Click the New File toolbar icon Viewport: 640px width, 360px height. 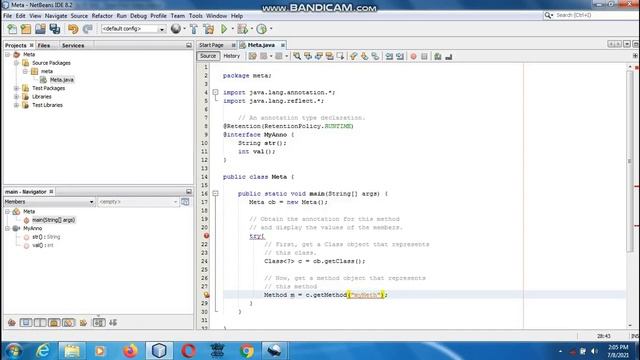[12, 29]
